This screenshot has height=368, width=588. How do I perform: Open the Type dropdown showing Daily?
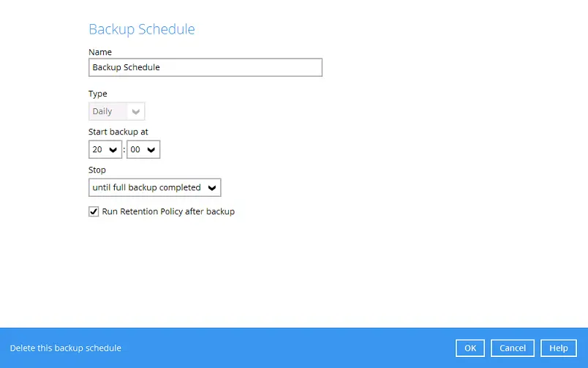coord(116,111)
